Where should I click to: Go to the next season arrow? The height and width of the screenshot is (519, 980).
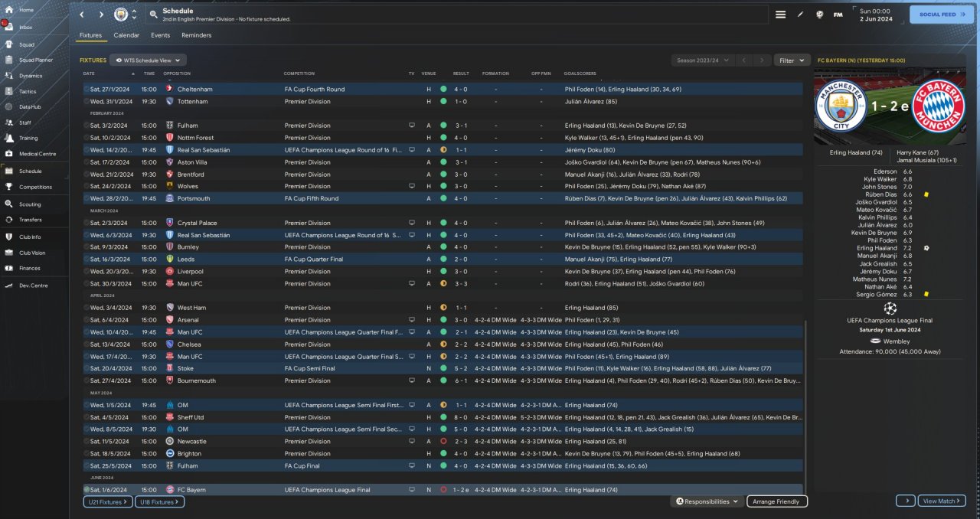(x=761, y=60)
